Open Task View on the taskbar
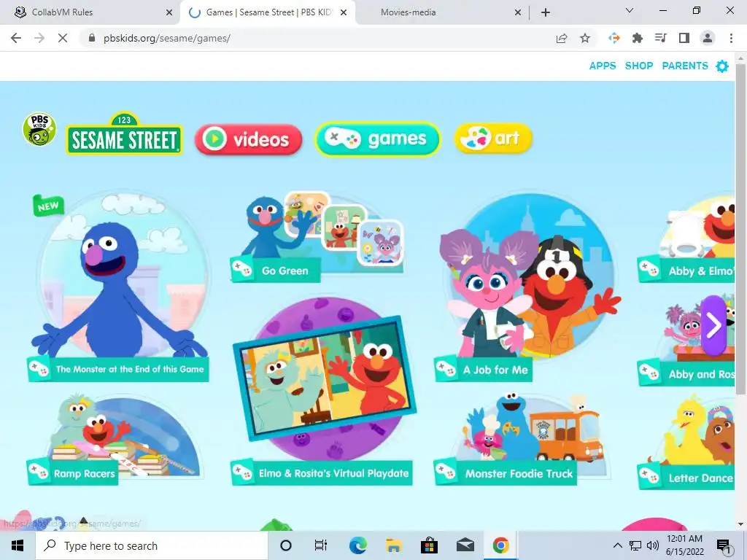Viewport: 747px width, 560px height. (x=321, y=545)
